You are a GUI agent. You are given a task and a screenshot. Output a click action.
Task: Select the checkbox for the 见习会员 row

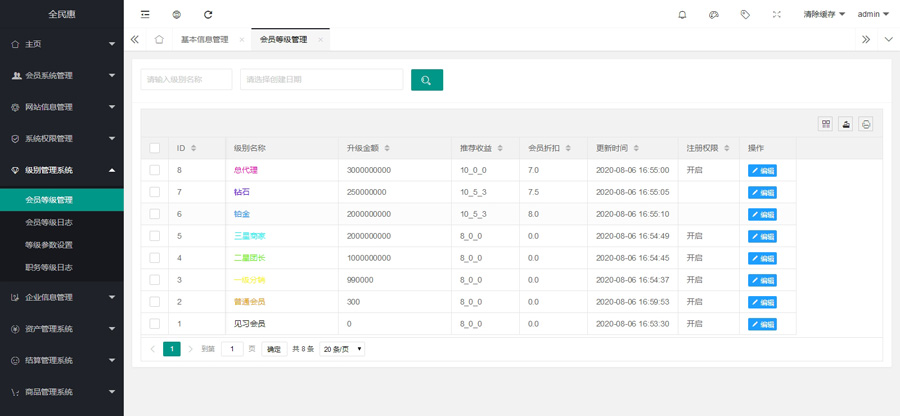[154, 324]
